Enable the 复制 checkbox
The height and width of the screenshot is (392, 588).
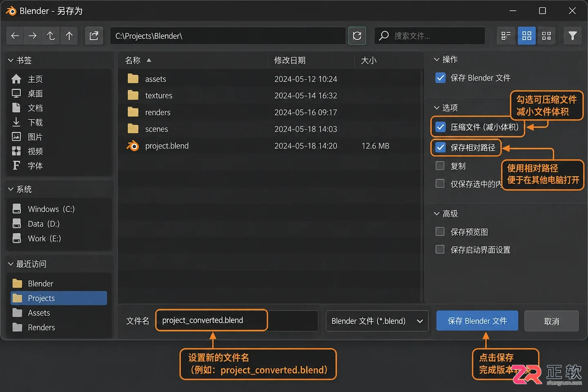pos(440,166)
